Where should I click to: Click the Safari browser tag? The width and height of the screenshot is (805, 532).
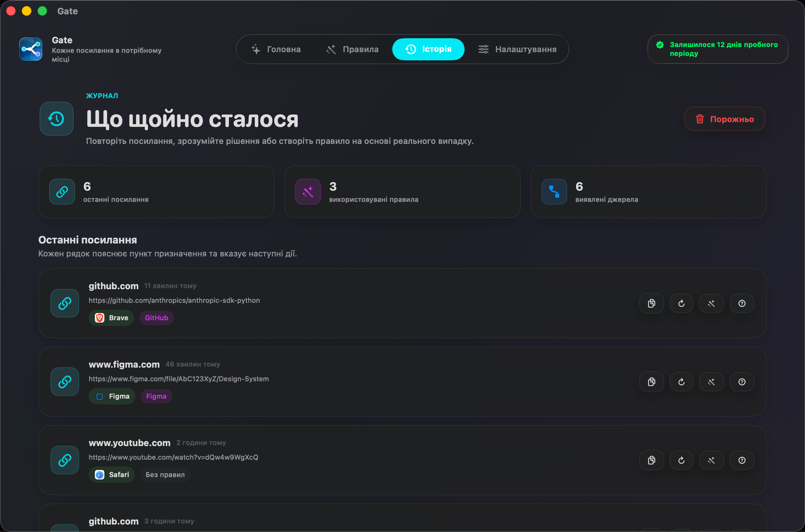coord(112,475)
